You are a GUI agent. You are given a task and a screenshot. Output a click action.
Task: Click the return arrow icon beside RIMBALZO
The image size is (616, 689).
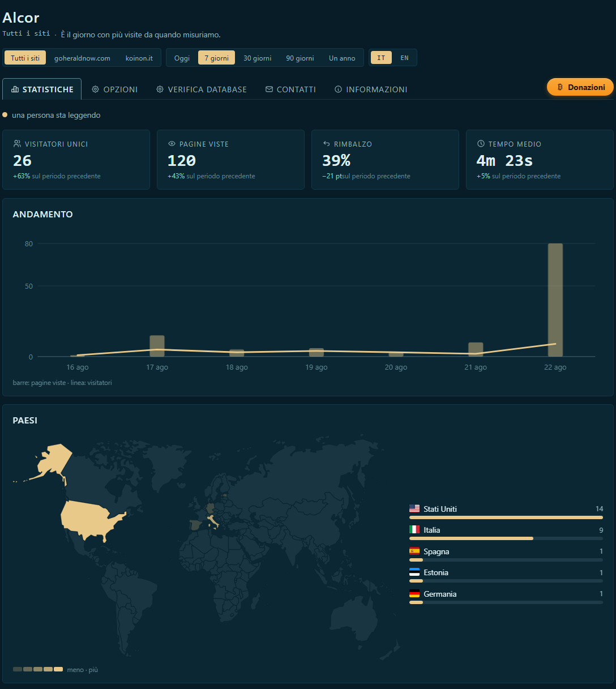327,144
